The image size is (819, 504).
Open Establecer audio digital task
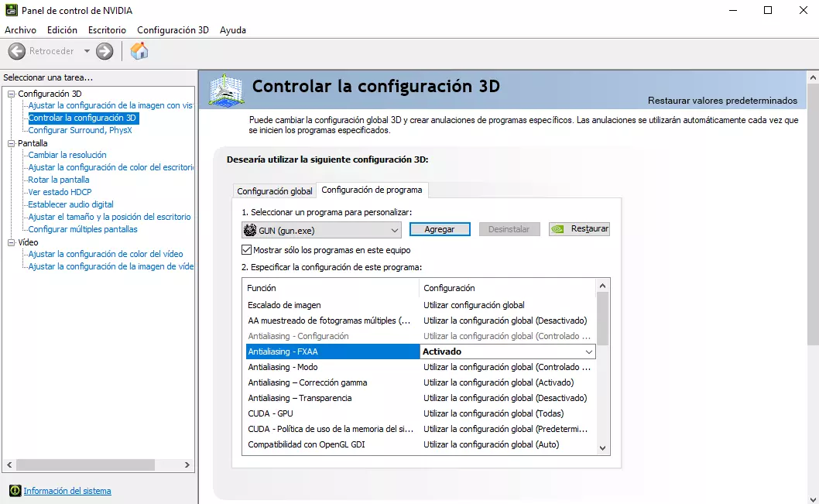(70, 204)
